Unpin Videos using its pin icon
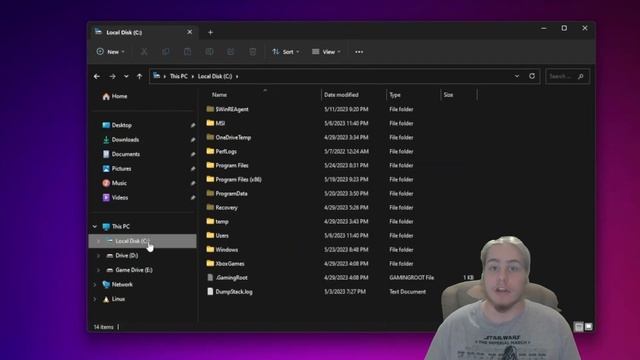Screen dimensions: 640x360 coord(192,198)
